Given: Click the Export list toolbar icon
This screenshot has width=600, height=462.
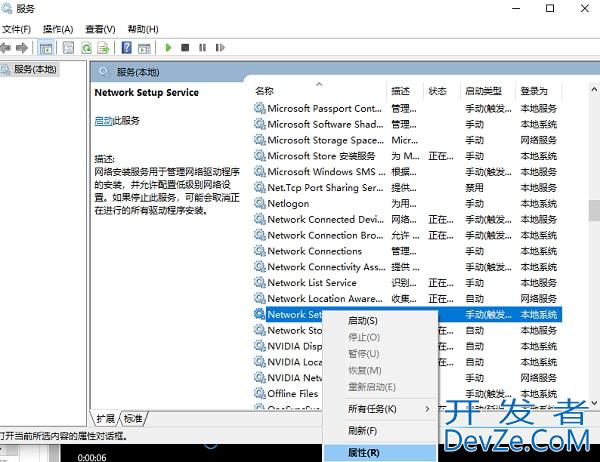Looking at the screenshot, I should [103, 48].
